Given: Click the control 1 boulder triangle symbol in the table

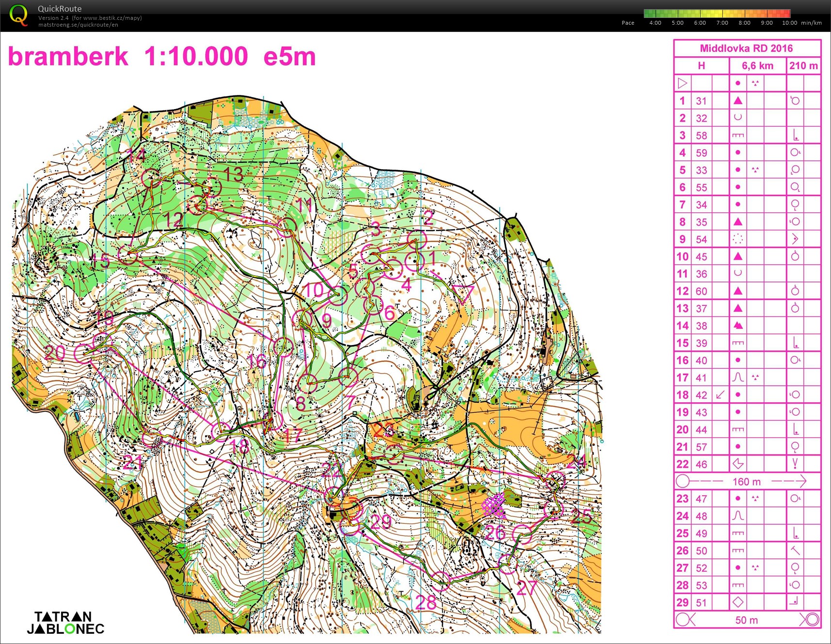Looking at the screenshot, I should coord(738,100).
